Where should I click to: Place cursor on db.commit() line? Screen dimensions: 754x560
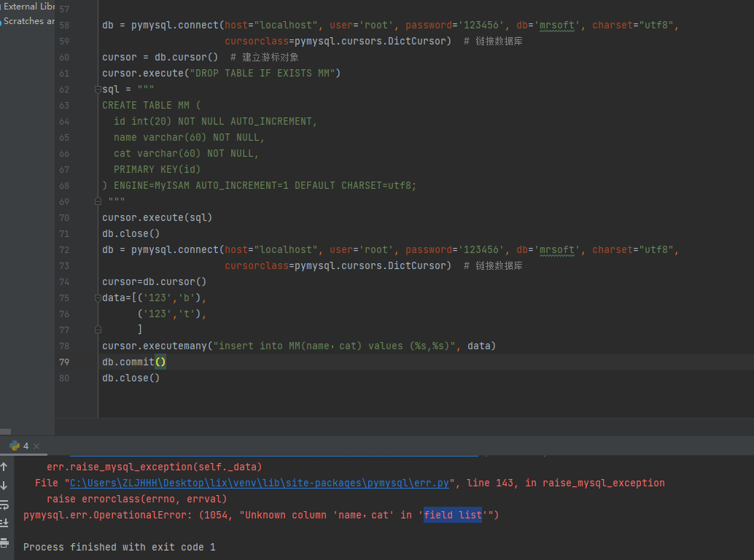pyautogui.click(x=128, y=362)
